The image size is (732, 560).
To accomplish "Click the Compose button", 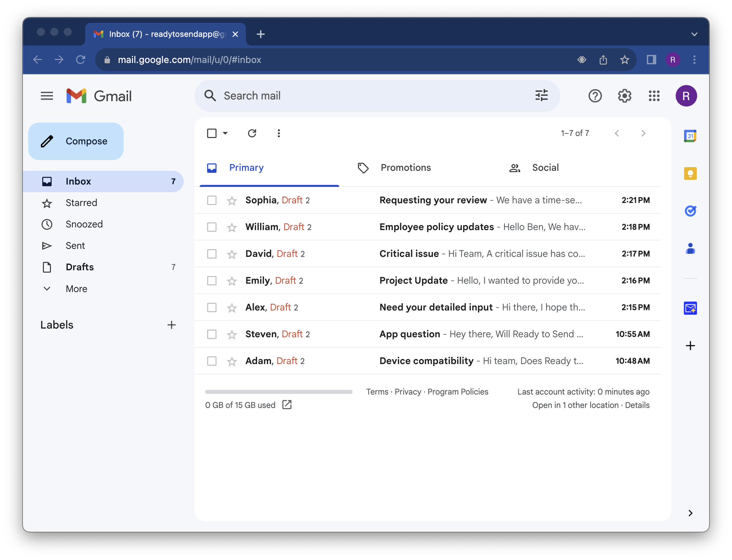I will point(77,141).
